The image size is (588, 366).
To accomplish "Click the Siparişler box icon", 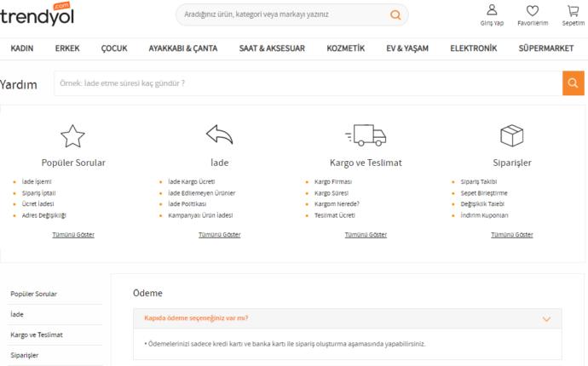I will pos(512,135).
